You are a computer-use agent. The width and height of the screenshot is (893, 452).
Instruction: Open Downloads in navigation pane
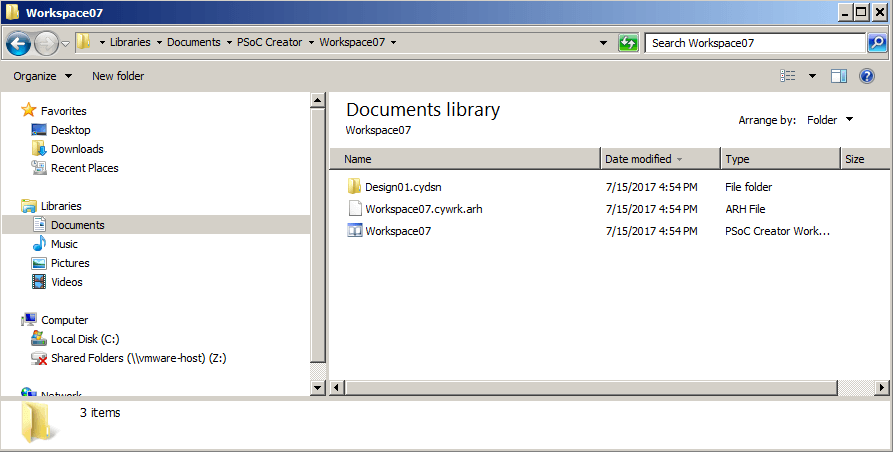pyautogui.click(x=77, y=149)
